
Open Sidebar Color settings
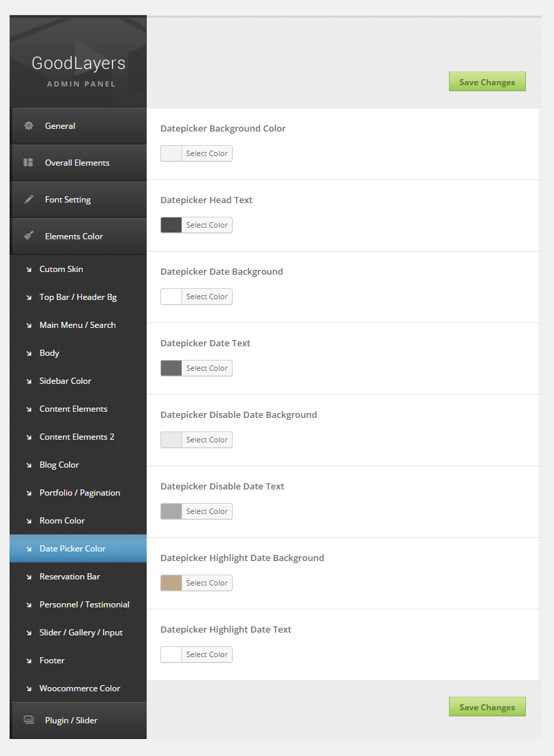tap(78, 381)
